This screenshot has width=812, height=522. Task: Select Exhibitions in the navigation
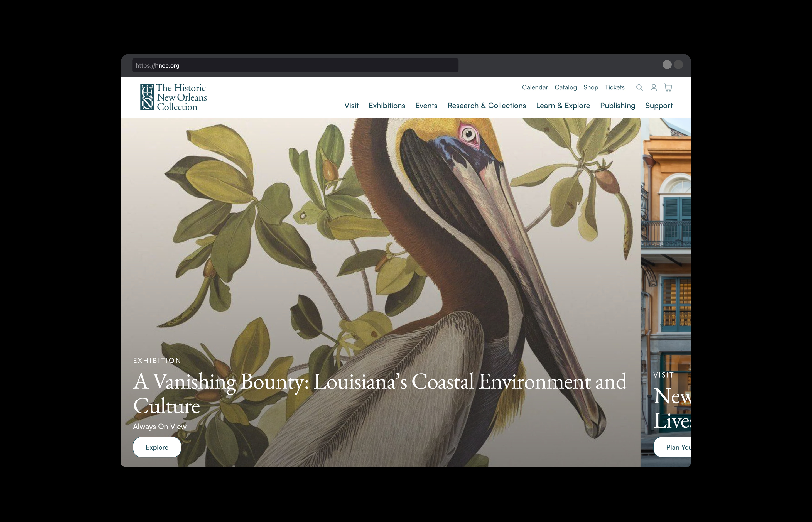[x=387, y=106]
